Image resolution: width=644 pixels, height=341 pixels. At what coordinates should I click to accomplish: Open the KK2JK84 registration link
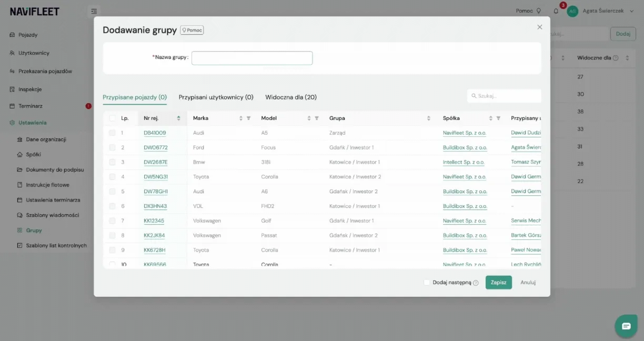154,236
